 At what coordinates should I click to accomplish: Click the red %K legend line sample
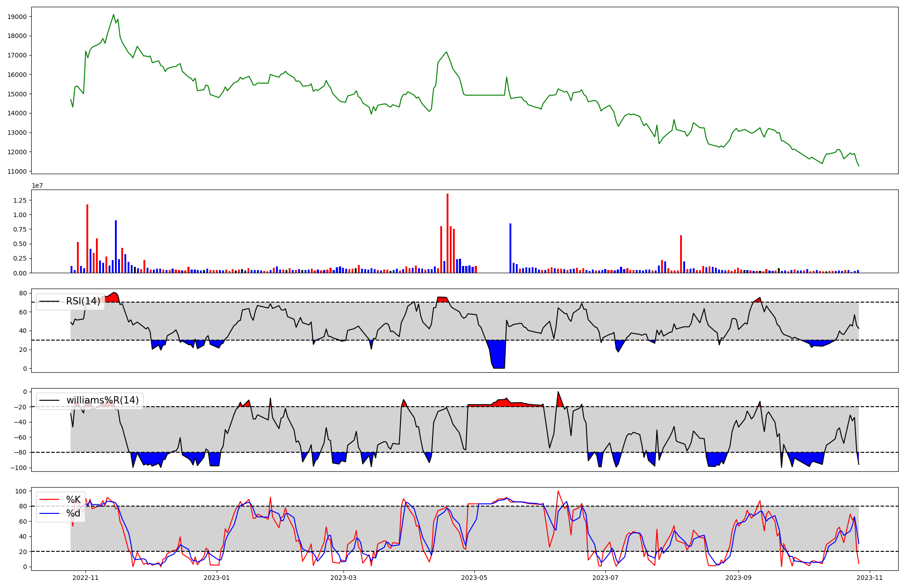(49, 499)
